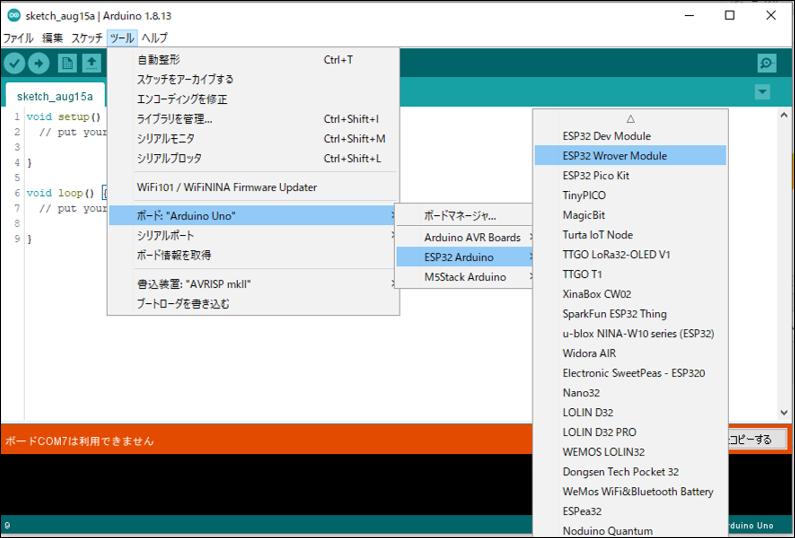Pick the LOLIN D32 PRO board
Screen dimensions: 795x538
[x=599, y=432]
